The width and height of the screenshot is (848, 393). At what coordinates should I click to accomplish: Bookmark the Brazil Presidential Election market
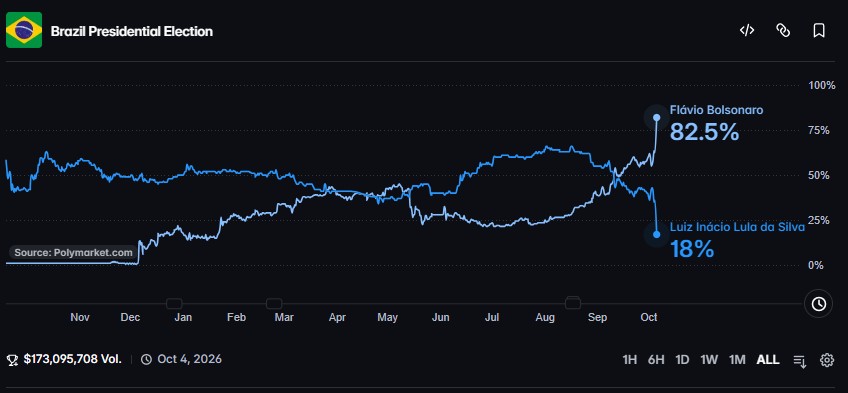[x=819, y=31]
